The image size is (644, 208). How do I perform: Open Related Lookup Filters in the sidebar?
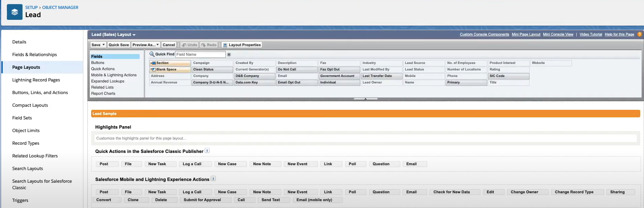(35, 156)
